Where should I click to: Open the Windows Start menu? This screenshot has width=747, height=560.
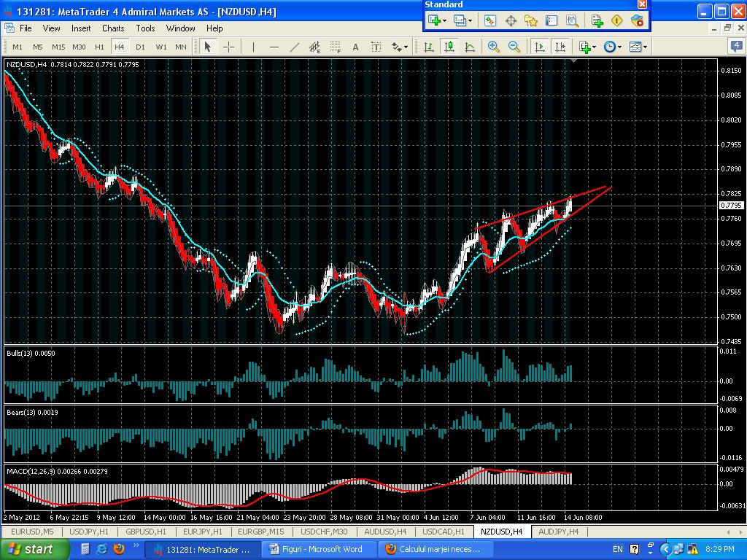point(30,549)
